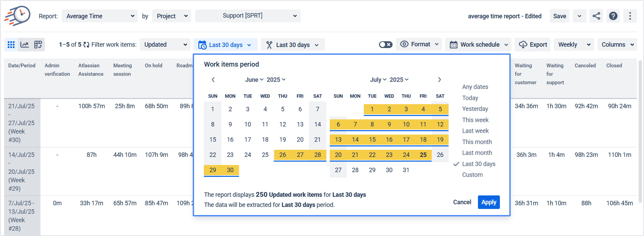Screen dimensions: 644x236
Task: Switch to line chart view icon
Action: tap(24, 45)
